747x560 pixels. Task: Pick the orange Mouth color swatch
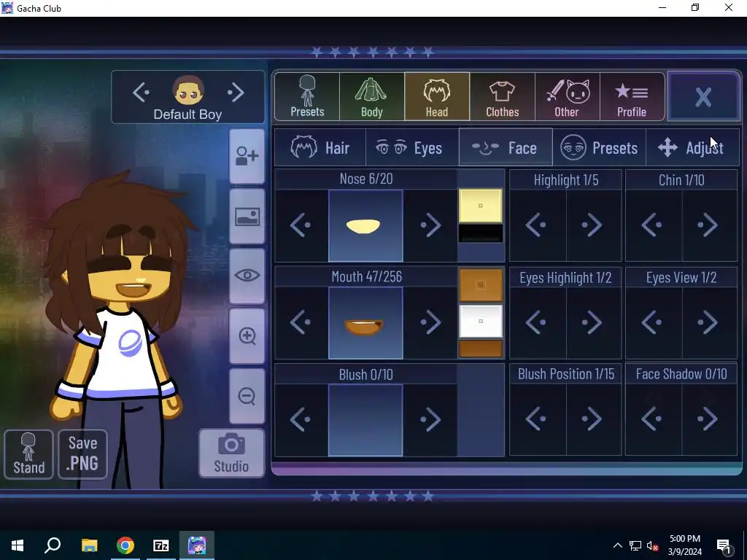(481, 285)
